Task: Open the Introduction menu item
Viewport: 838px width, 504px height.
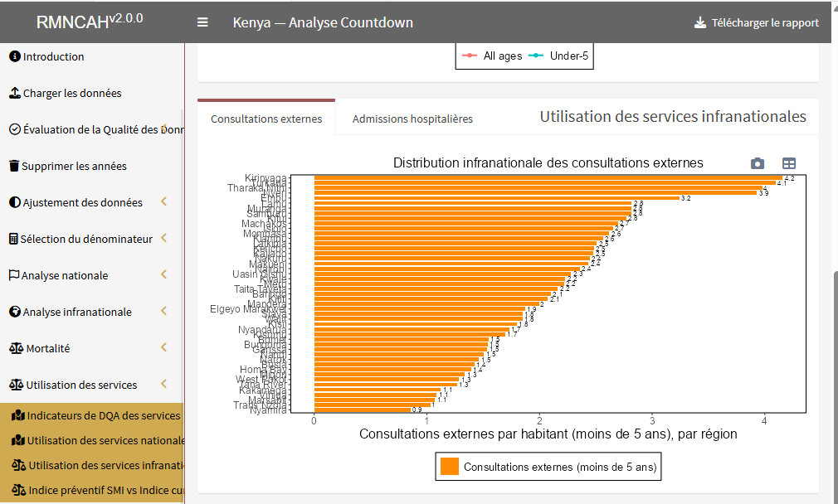Action: pos(53,56)
